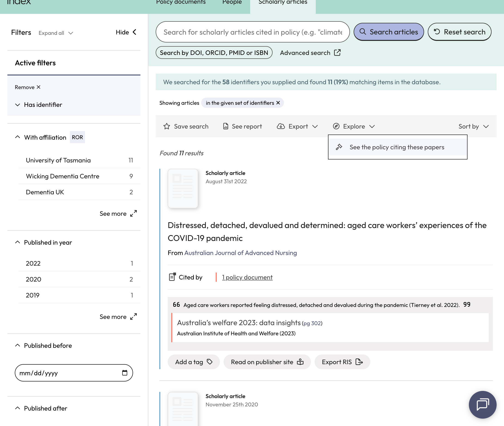Viewport: 504px width, 426px height.
Task: Click the Search articles magnifier button
Action: tap(389, 32)
